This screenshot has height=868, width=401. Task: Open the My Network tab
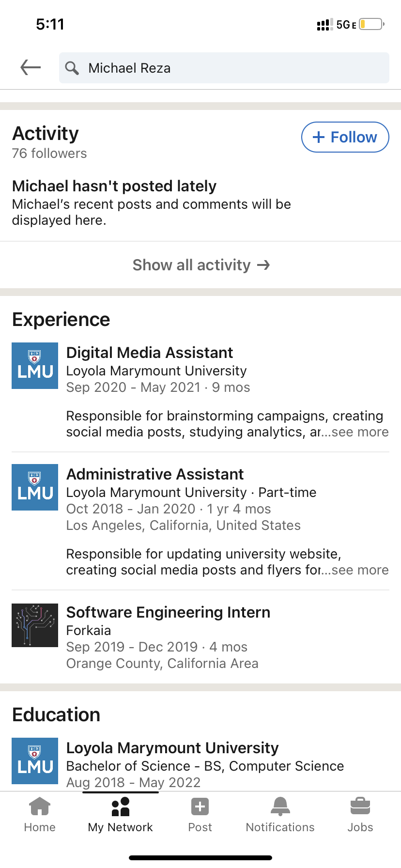120,814
